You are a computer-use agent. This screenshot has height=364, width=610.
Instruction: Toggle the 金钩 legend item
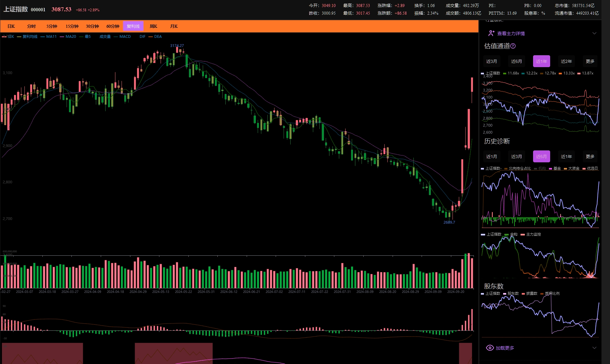[511, 234]
